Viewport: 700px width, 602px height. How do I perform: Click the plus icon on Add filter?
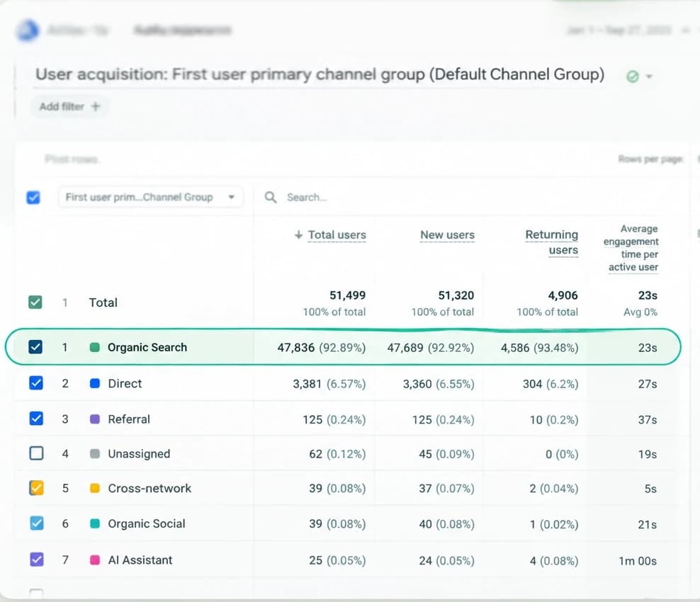[95, 106]
